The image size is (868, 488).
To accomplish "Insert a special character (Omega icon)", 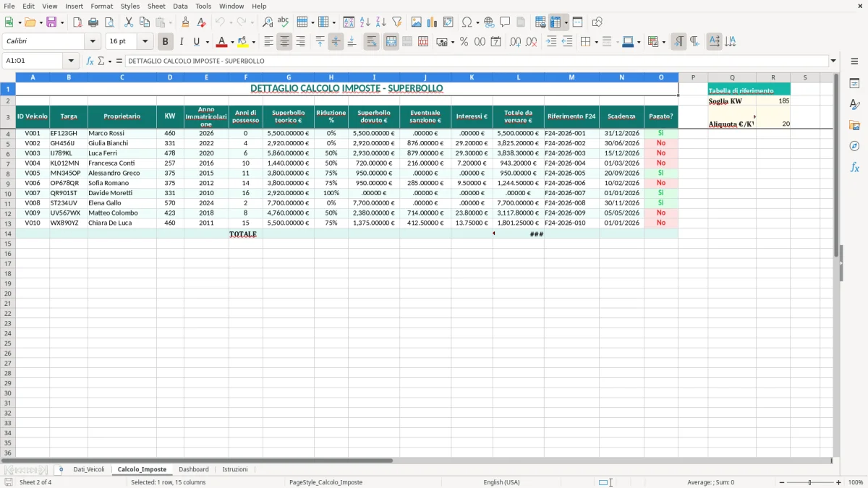I will [467, 22].
